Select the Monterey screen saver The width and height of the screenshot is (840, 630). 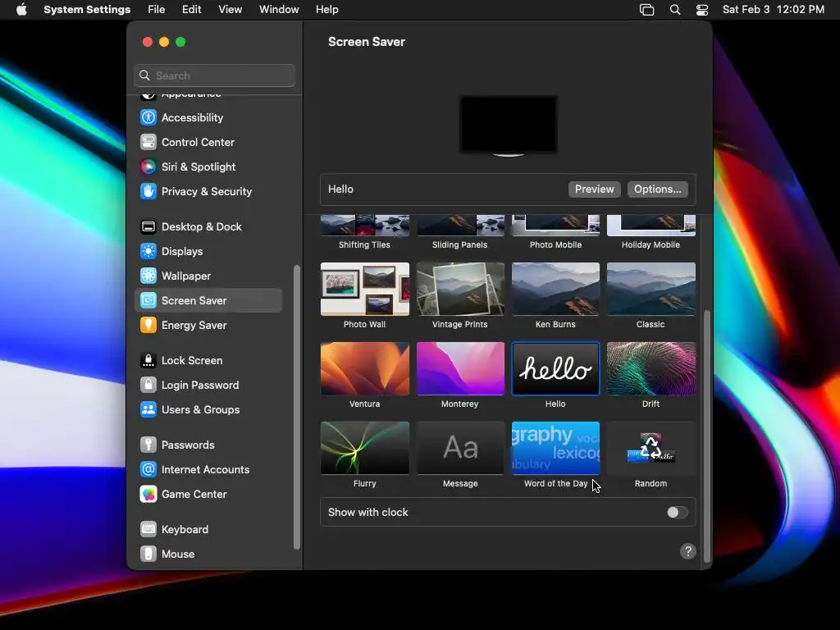click(x=460, y=368)
